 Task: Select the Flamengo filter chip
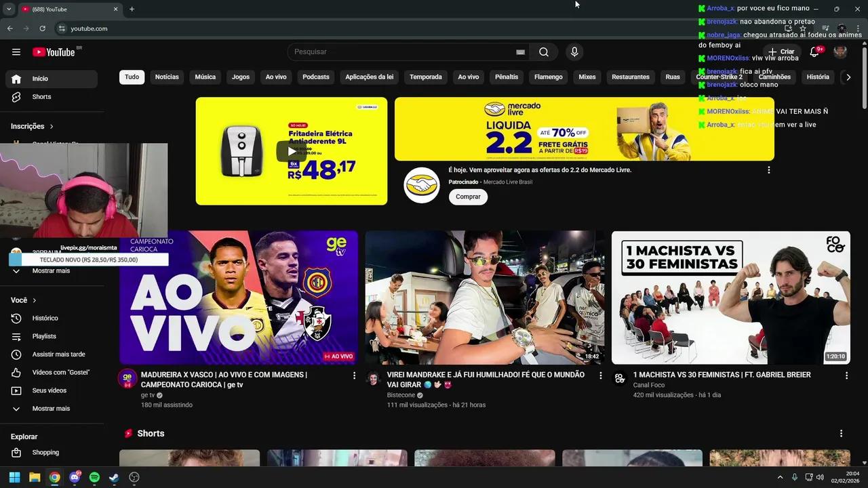[x=549, y=77]
